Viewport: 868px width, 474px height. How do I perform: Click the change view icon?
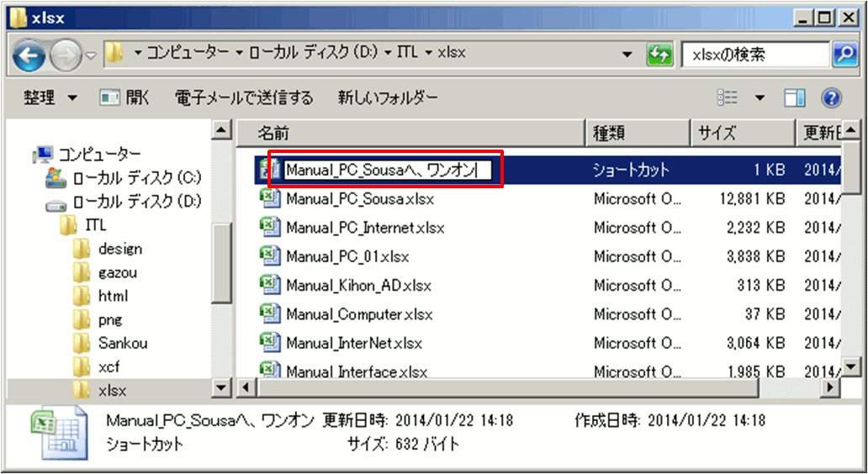click(x=728, y=98)
